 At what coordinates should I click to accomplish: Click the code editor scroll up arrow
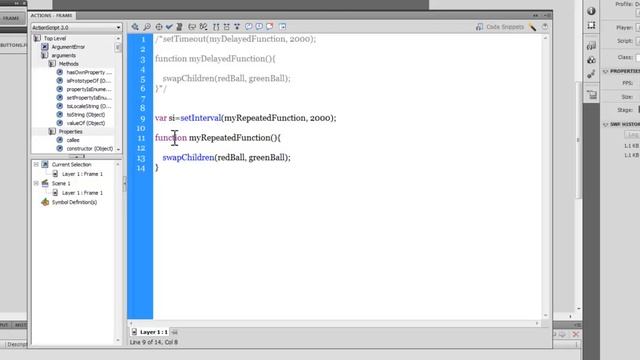[545, 38]
